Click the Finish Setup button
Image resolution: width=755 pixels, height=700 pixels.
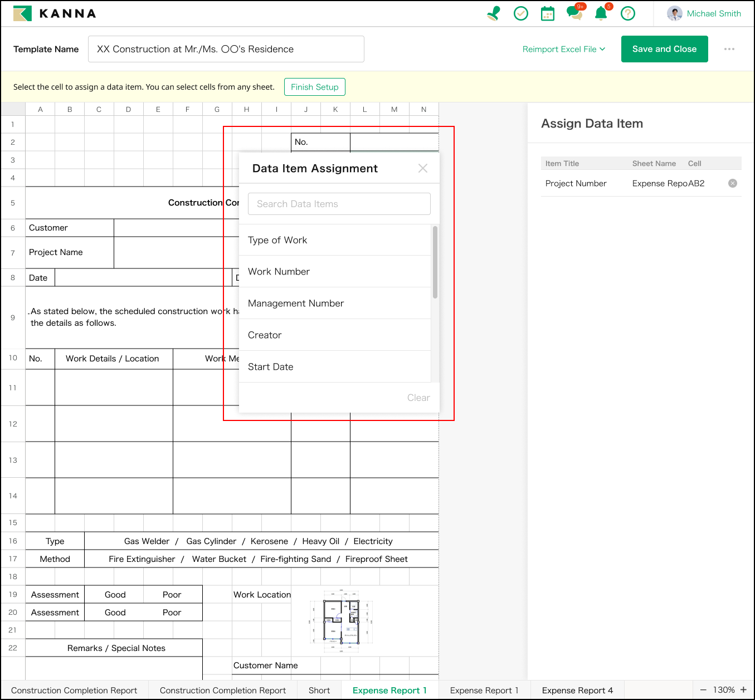click(x=315, y=87)
